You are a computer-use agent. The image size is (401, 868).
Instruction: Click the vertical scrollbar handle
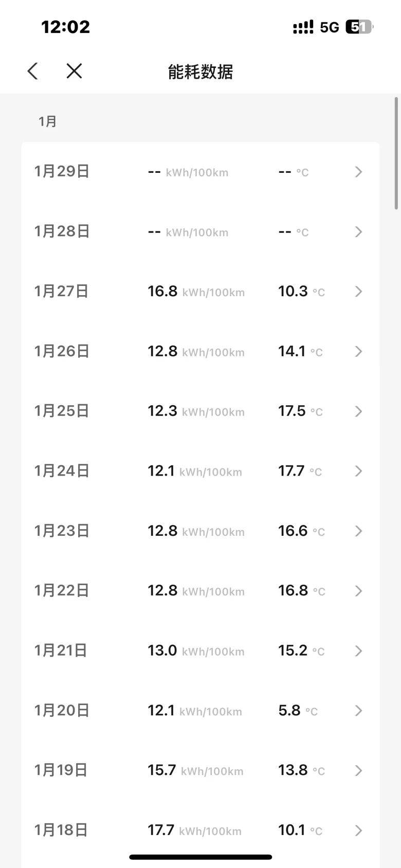(x=396, y=153)
